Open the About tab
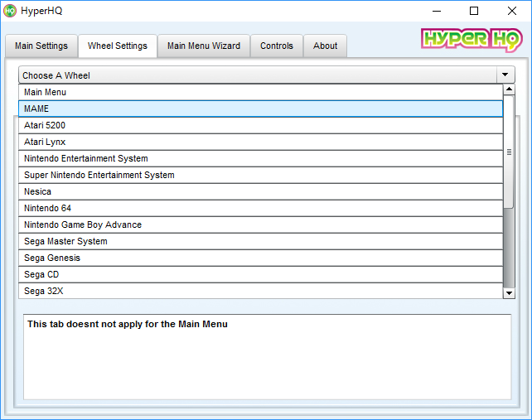This screenshot has width=532, height=420. click(325, 46)
